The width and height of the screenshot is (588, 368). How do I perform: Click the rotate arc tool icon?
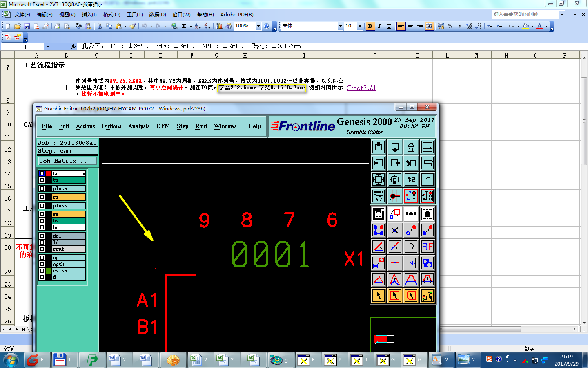pos(411,247)
